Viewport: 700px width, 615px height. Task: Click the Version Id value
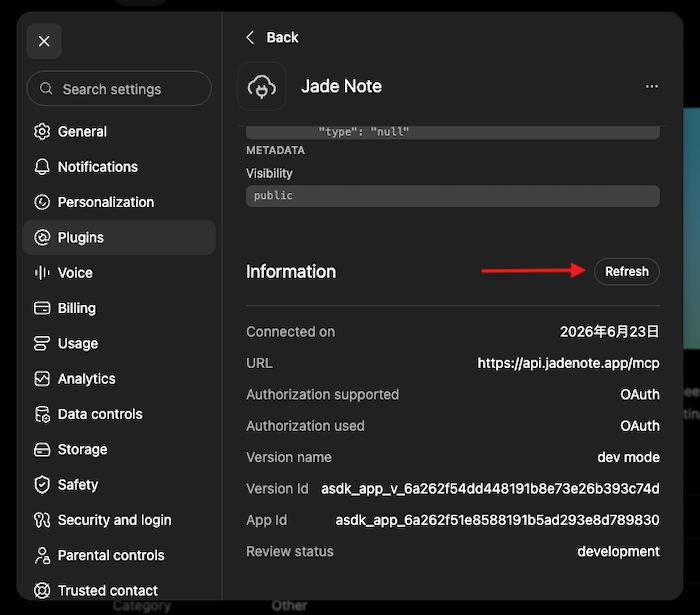point(490,489)
